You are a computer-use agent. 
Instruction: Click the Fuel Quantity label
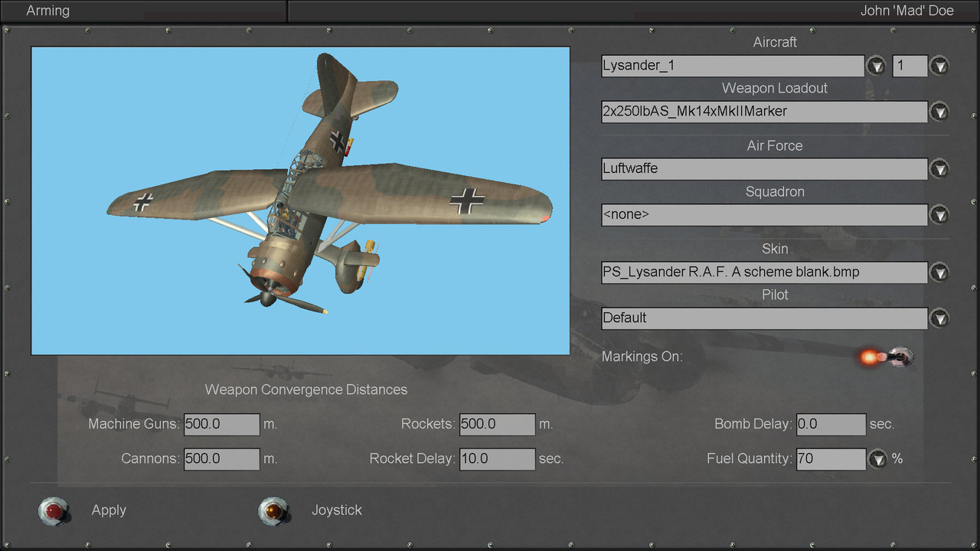pyautogui.click(x=750, y=459)
